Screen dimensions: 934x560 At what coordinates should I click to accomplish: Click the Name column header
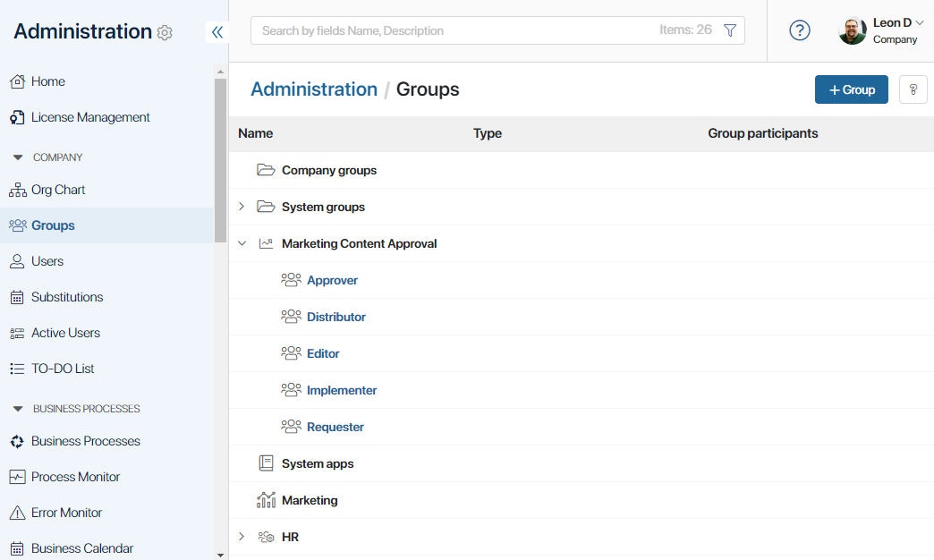256,133
